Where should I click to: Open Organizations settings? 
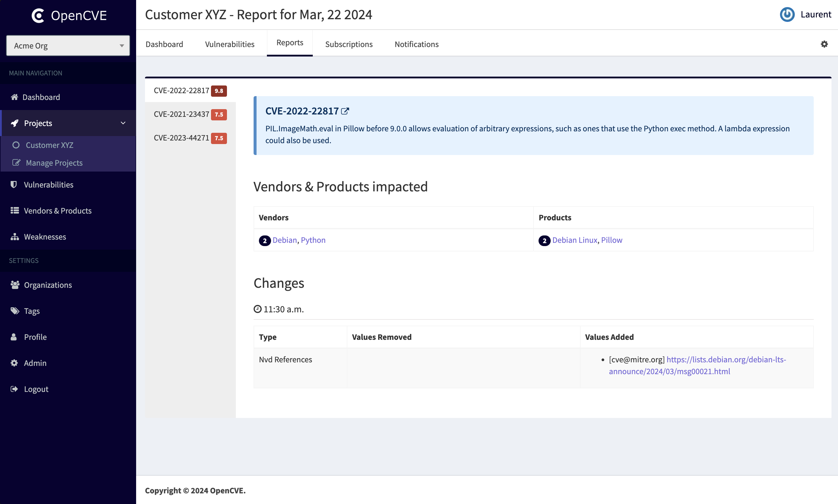pyautogui.click(x=48, y=285)
